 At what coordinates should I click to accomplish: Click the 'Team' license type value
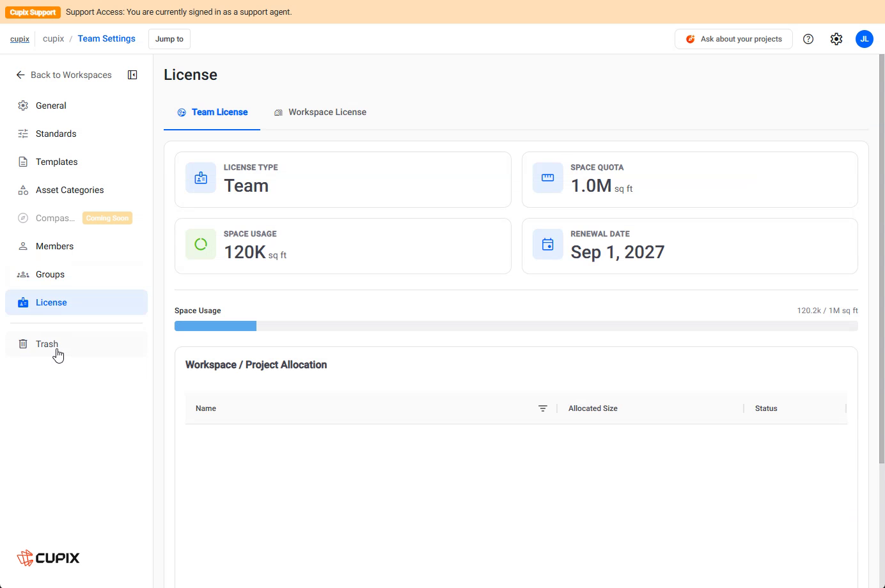pyautogui.click(x=246, y=185)
